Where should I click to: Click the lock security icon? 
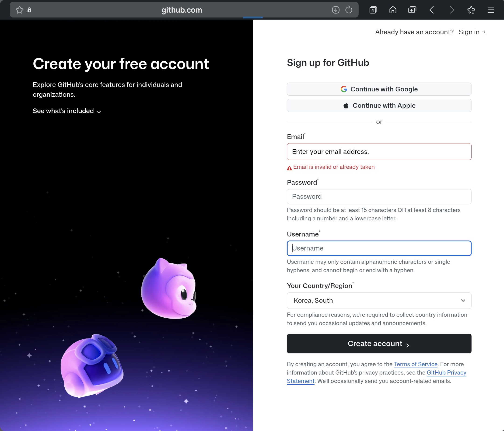point(29,10)
